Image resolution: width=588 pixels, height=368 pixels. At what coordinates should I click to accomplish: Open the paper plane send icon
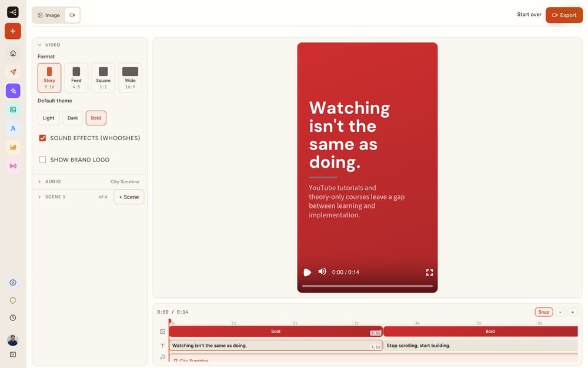pos(13,72)
